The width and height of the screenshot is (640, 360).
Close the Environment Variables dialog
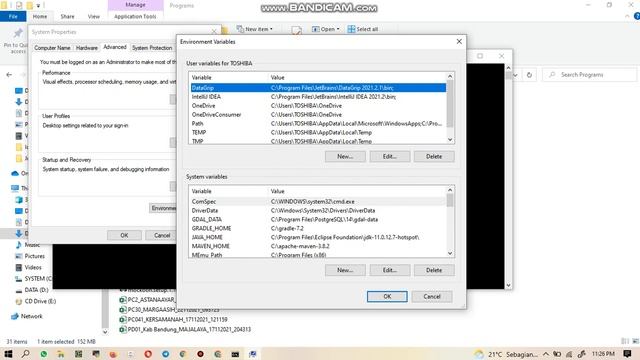(x=459, y=42)
